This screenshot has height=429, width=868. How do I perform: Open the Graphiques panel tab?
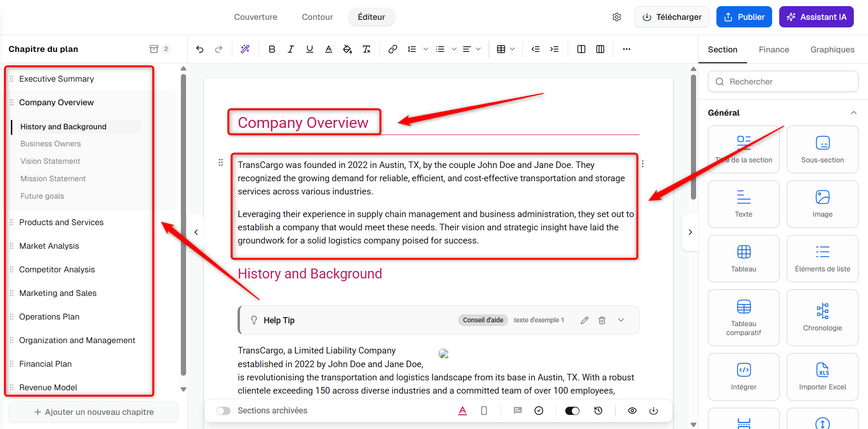(833, 50)
